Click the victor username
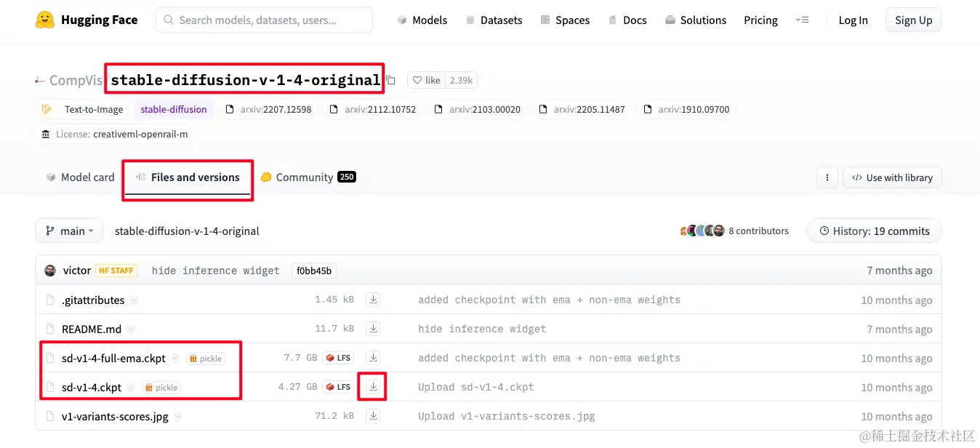This screenshot has width=980, height=448. [77, 271]
